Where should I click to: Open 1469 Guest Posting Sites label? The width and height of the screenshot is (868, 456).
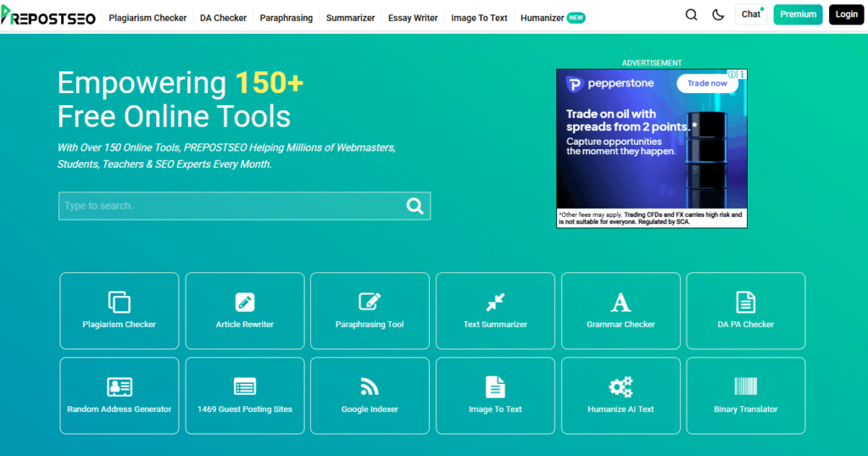[x=245, y=409]
